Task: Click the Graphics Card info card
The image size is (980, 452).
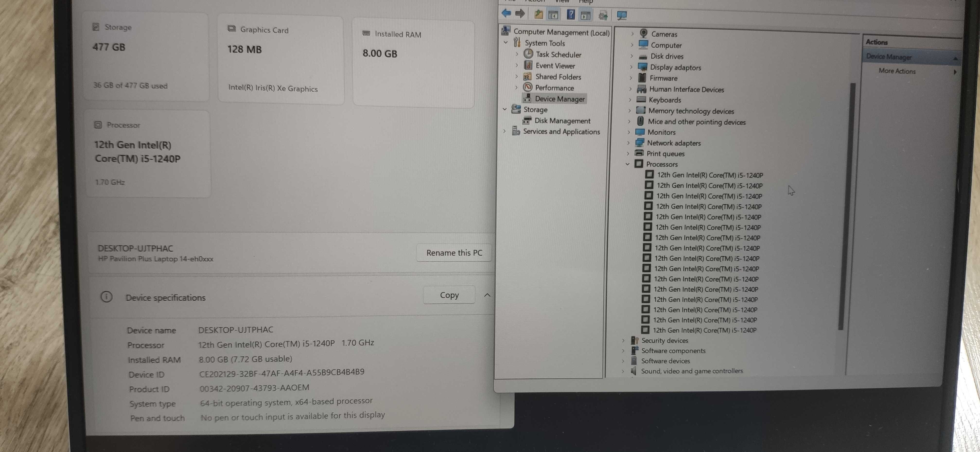Action: pos(281,59)
